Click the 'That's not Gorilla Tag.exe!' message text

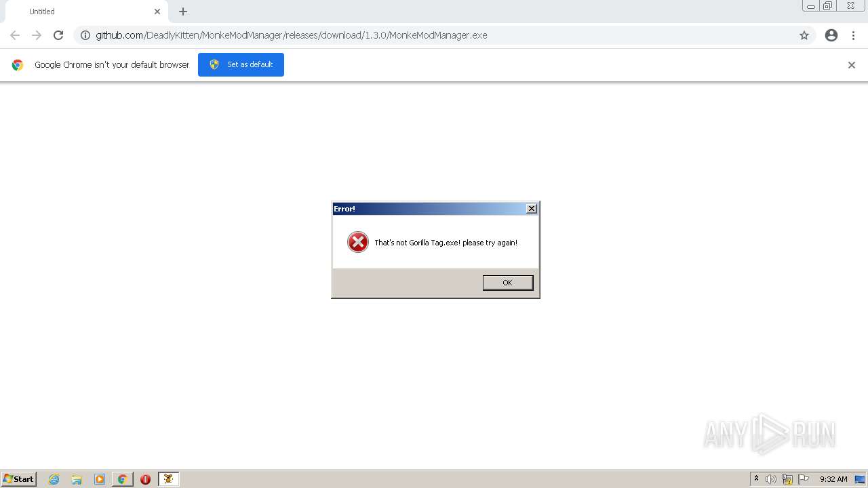point(446,243)
